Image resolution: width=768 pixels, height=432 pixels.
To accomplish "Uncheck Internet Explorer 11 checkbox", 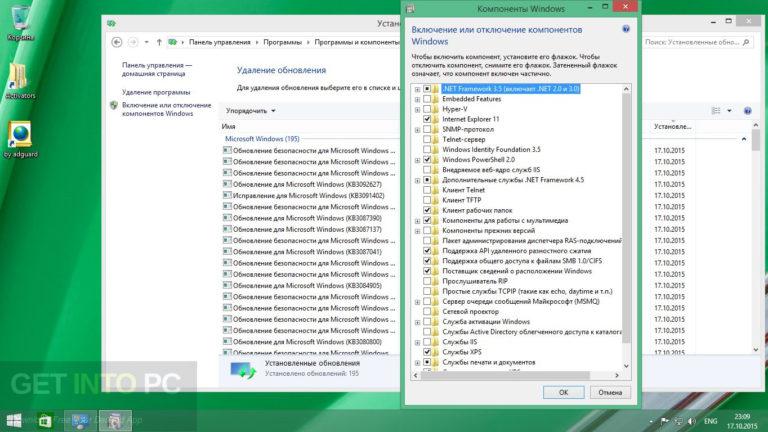I will coord(427,119).
